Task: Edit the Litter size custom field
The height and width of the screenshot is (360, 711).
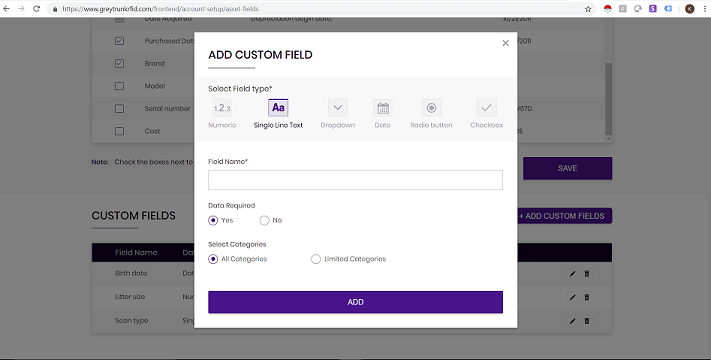Action: tap(572, 297)
